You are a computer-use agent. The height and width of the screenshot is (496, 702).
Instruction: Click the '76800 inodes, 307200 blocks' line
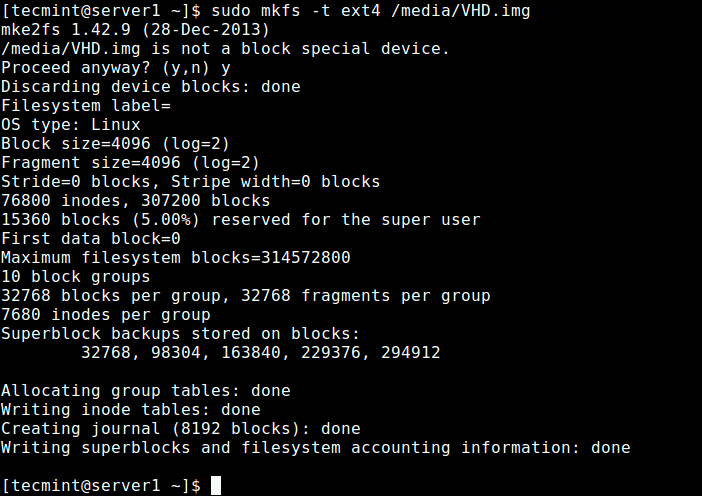click(x=135, y=201)
